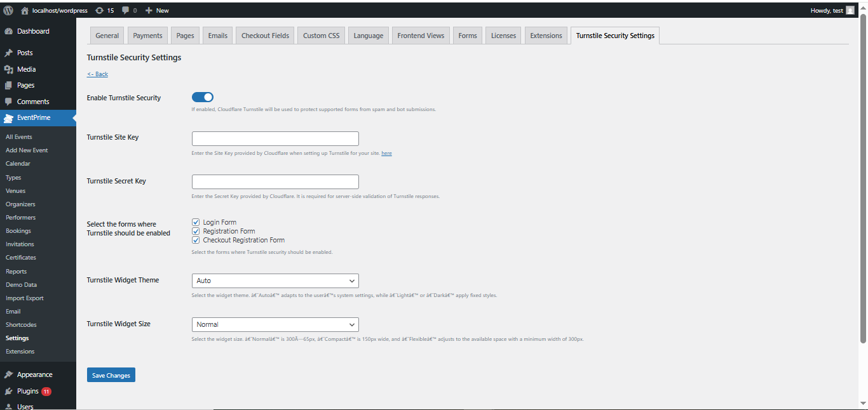Image resolution: width=868 pixels, height=410 pixels.
Task: Switch to the Emails tab
Action: 217,36
